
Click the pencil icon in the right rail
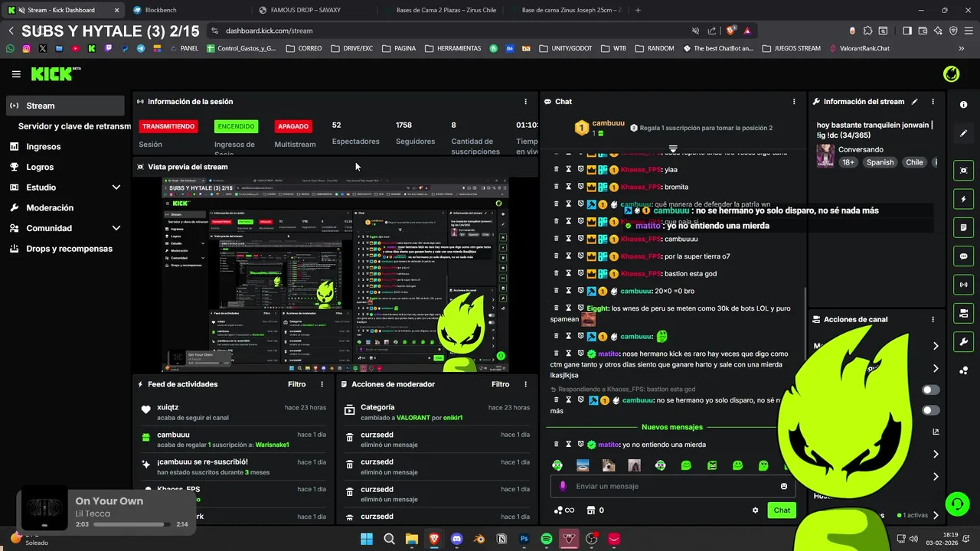[x=963, y=133]
